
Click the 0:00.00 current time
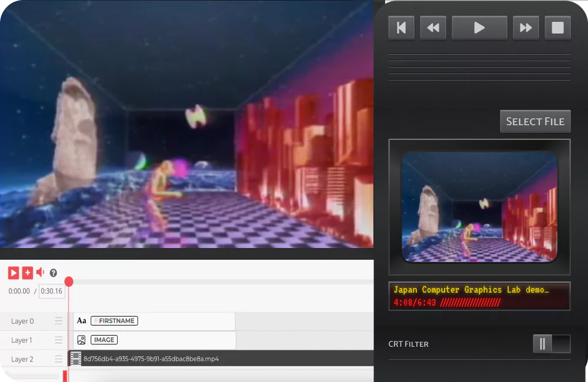[19, 291]
